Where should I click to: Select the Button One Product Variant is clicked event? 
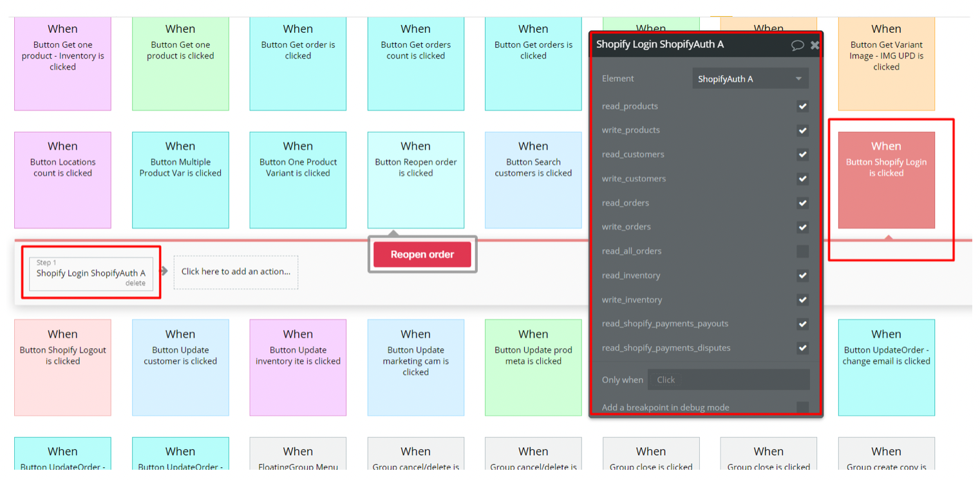click(x=298, y=180)
